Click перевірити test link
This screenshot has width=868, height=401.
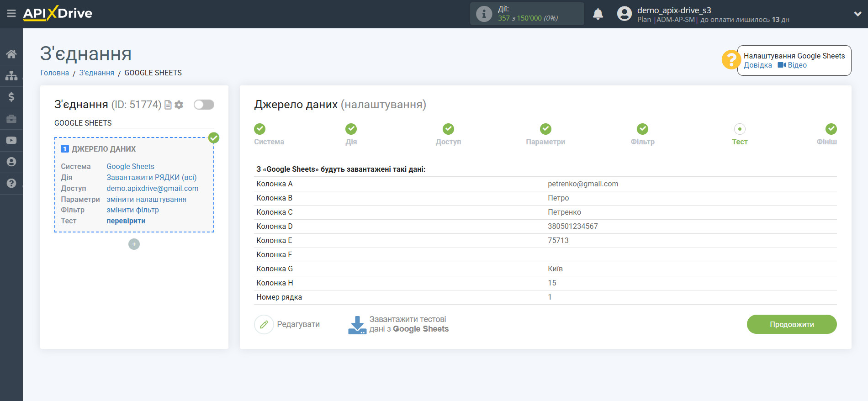point(126,221)
